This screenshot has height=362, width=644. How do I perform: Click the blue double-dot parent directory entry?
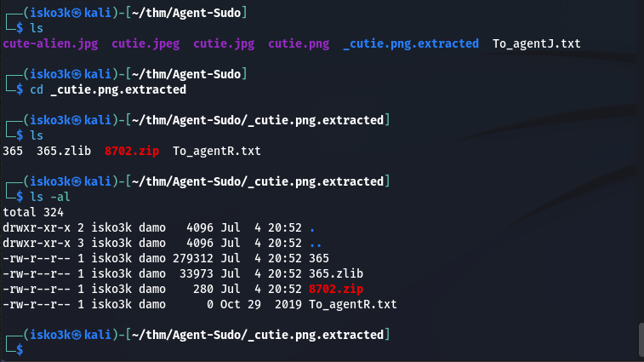click(316, 243)
